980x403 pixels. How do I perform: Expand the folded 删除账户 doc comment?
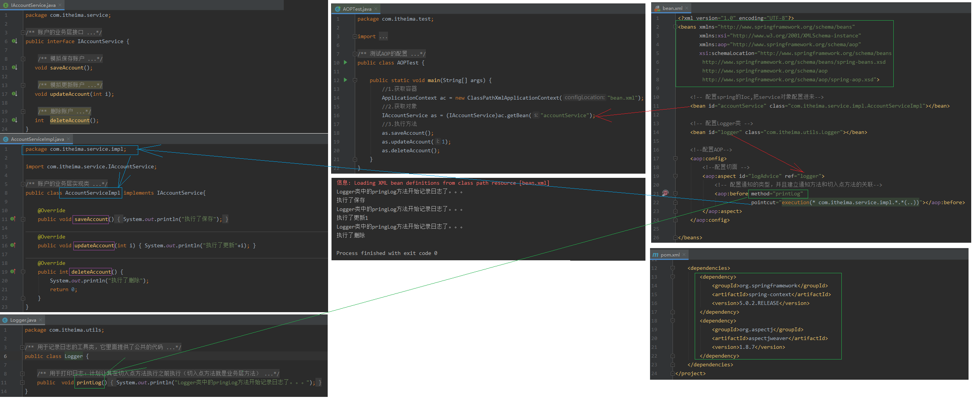pos(23,111)
